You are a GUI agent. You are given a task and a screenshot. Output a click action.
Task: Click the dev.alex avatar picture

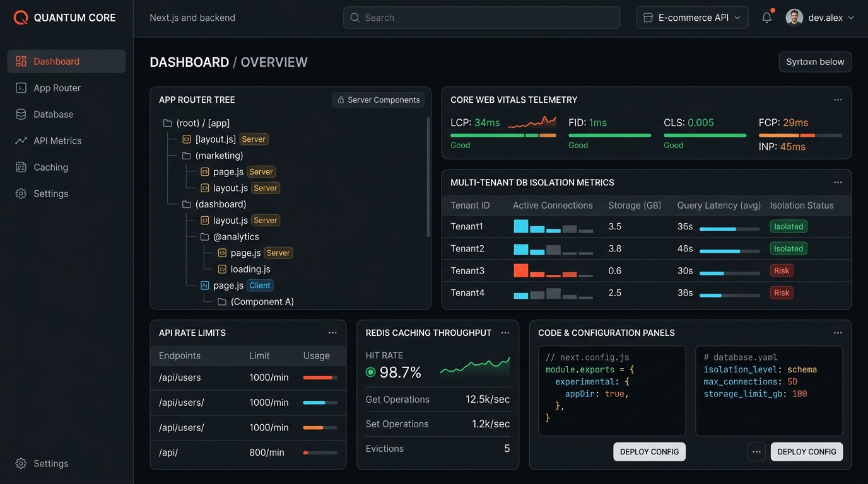tap(794, 18)
